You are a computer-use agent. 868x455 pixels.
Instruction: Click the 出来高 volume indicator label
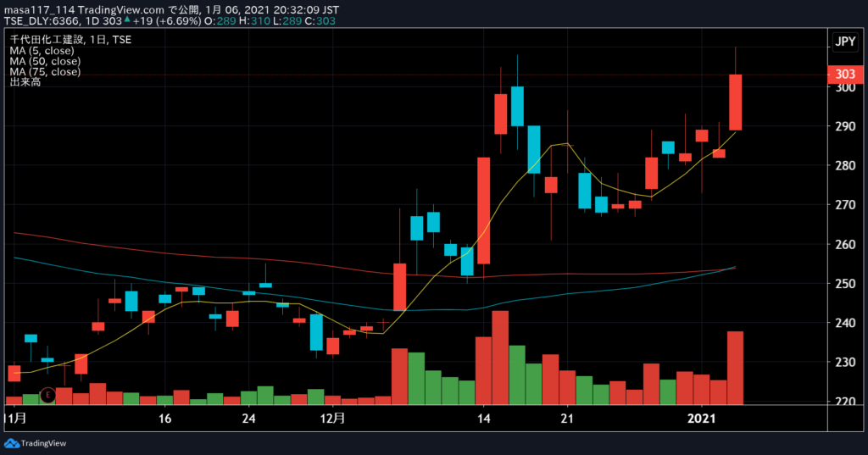(x=25, y=82)
